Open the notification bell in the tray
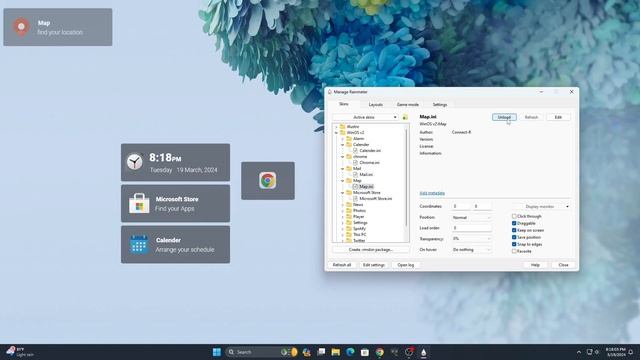 (631, 352)
